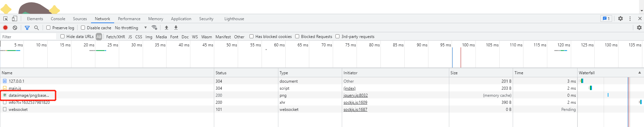Toggle the filter funnel icon
This screenshot has height=127, width=644.
[x=27, y=28]
